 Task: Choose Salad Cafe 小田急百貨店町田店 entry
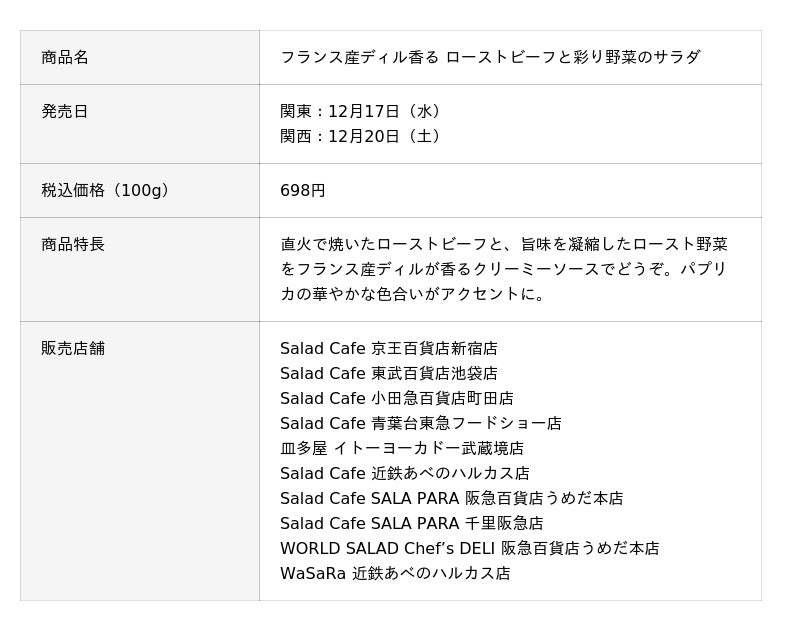(x=396, y=398)
